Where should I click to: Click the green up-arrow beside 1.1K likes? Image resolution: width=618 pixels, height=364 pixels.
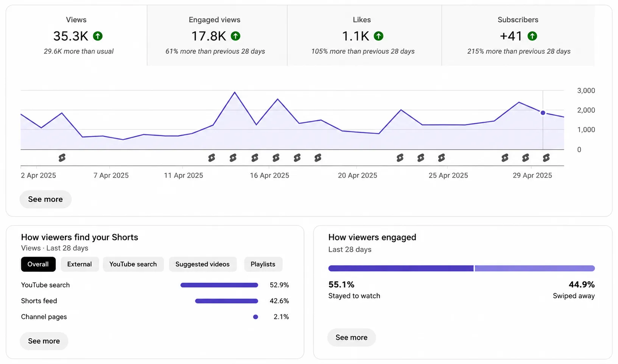pyautogui.click(x=378, y=36)
